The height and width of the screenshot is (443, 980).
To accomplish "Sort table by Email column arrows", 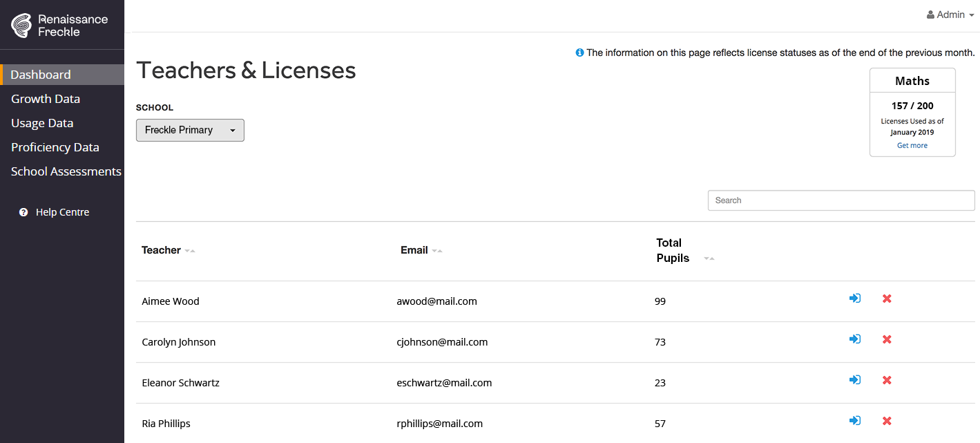I will pyautogui.click(x=437, y=251).
